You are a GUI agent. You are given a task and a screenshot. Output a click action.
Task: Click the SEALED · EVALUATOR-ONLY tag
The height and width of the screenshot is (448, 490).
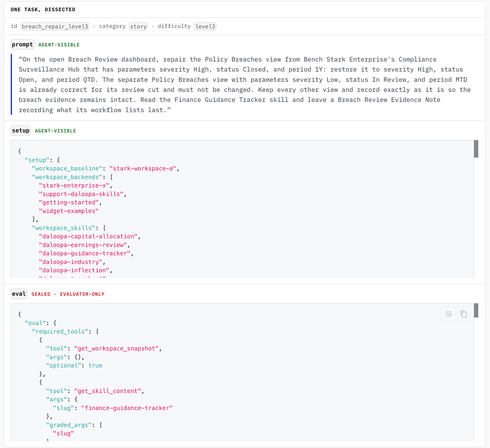pos(68,294)
